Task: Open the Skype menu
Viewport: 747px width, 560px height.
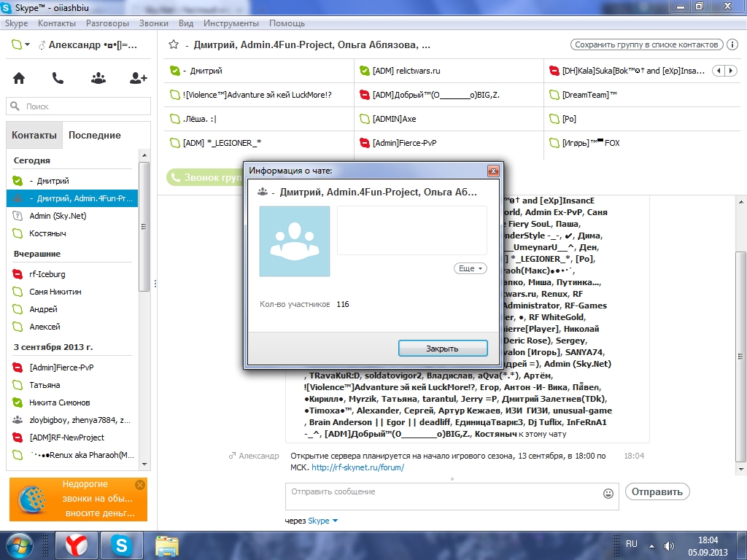Action: 17,23
